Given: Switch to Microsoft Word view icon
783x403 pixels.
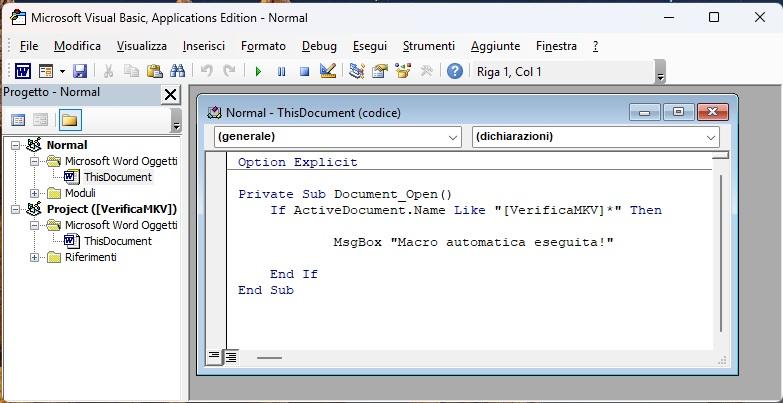Looking at the screenshot, I should (x=22, y=71).
